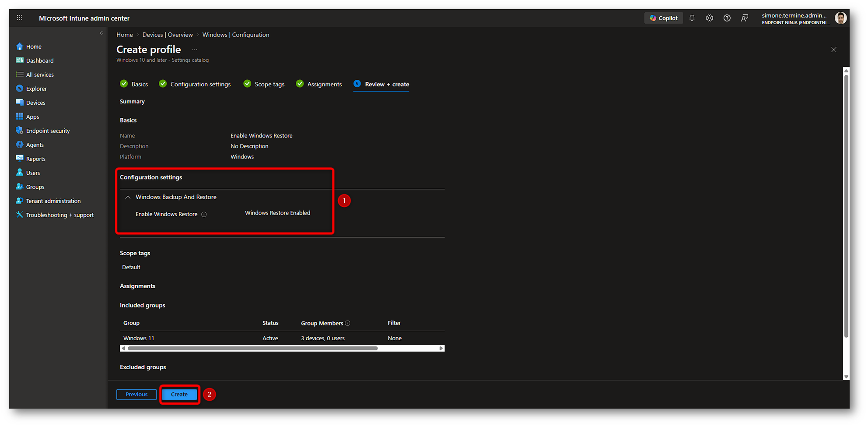
Task: Open the help question mark icon
Action: click(x=727, y=18)
